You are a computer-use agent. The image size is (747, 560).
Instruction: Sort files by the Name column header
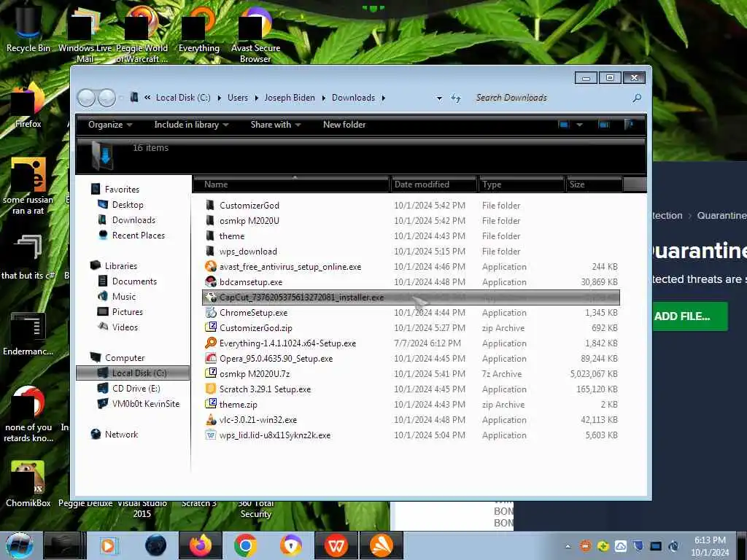pyautogui.click(x=291, y=184)
